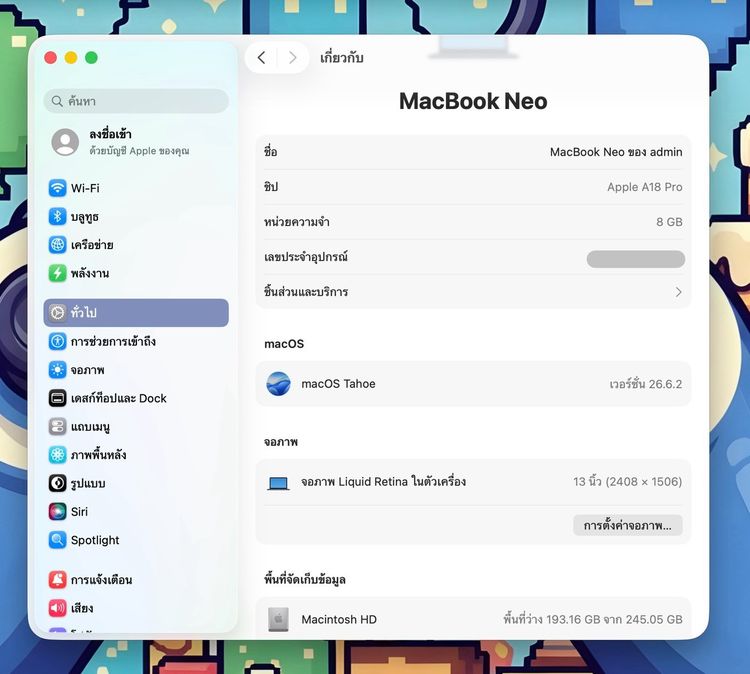This screenshot has width=750, height=674.
Task: Open Notifications (การแจ้งเตือน) bell icon
Action: [57, 580]
